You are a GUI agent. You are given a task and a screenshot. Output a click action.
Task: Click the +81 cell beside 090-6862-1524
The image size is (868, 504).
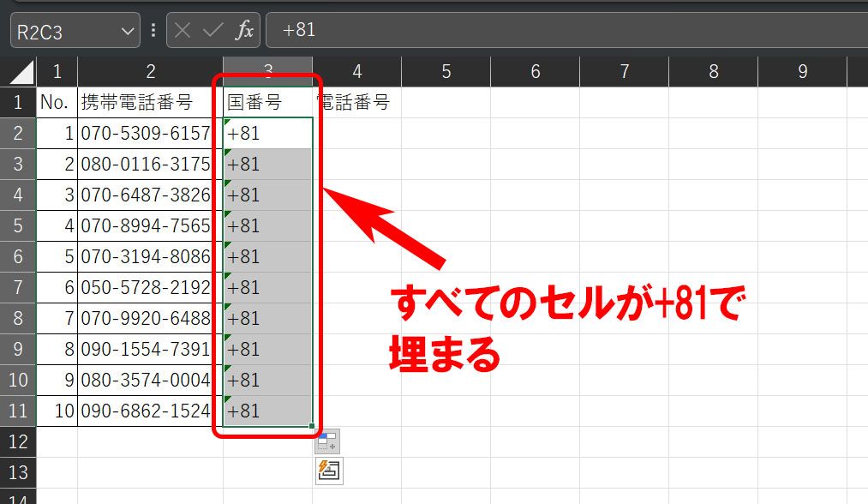[x=268, y=411]
